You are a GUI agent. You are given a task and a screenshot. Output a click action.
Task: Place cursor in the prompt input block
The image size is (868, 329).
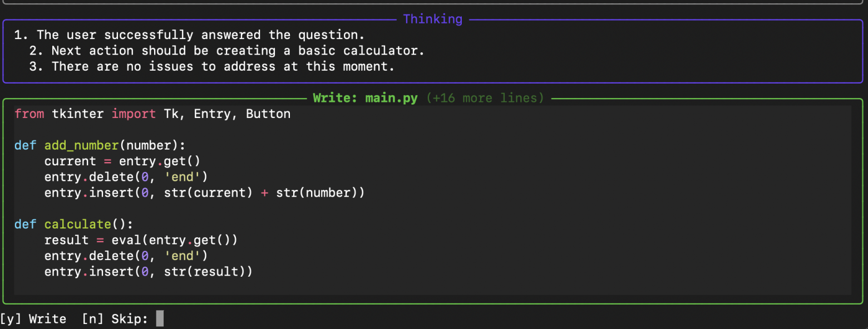pos(160,319)
